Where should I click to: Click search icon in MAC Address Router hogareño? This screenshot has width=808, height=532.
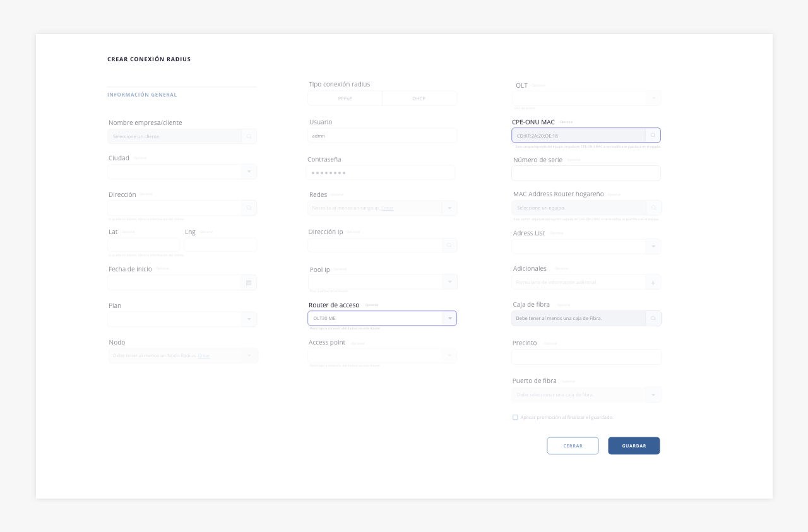pyautogui.click(x=653, y=208)
